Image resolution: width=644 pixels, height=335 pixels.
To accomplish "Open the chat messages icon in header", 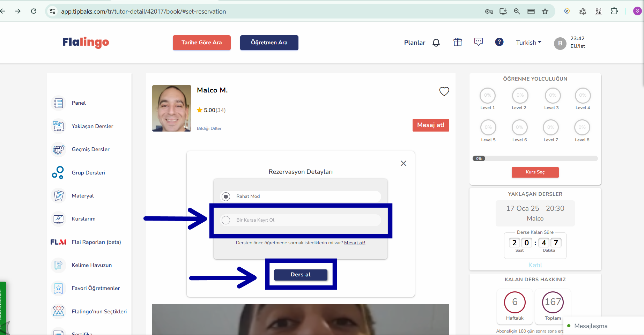I will [479, 42].
